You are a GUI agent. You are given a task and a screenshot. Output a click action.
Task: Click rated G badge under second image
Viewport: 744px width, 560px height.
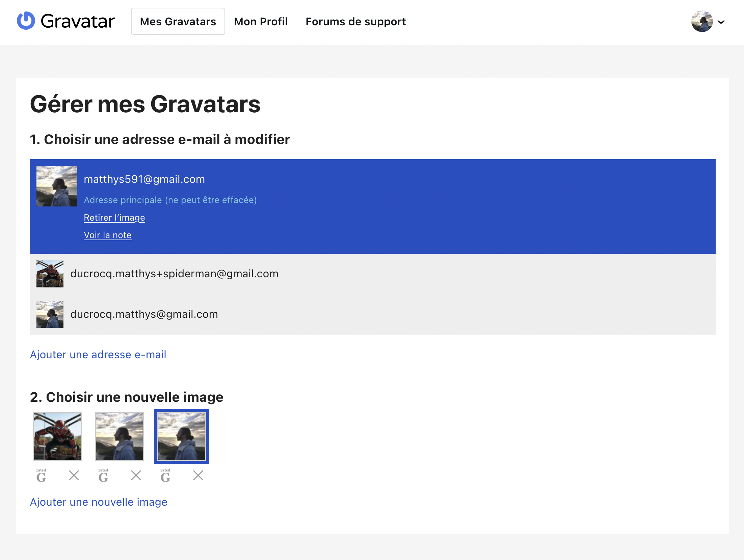pos(103,476)
